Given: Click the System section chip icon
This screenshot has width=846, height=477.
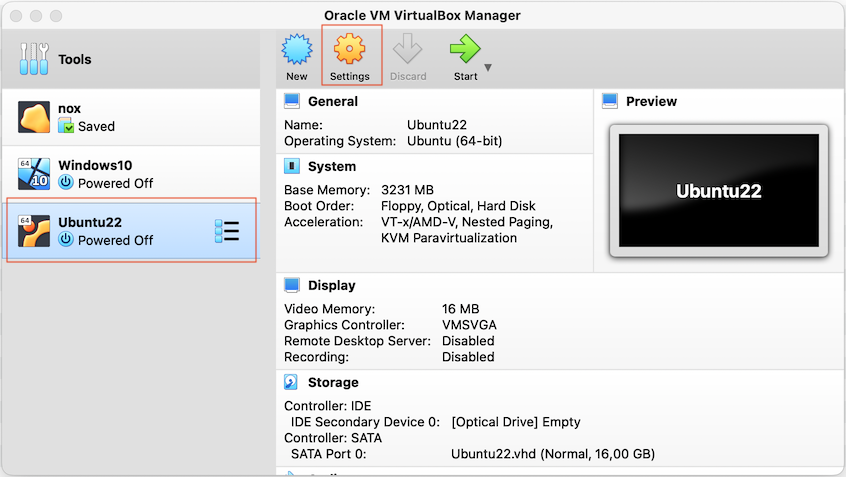Looking at the screenshot, I should (x=292, y=166).
